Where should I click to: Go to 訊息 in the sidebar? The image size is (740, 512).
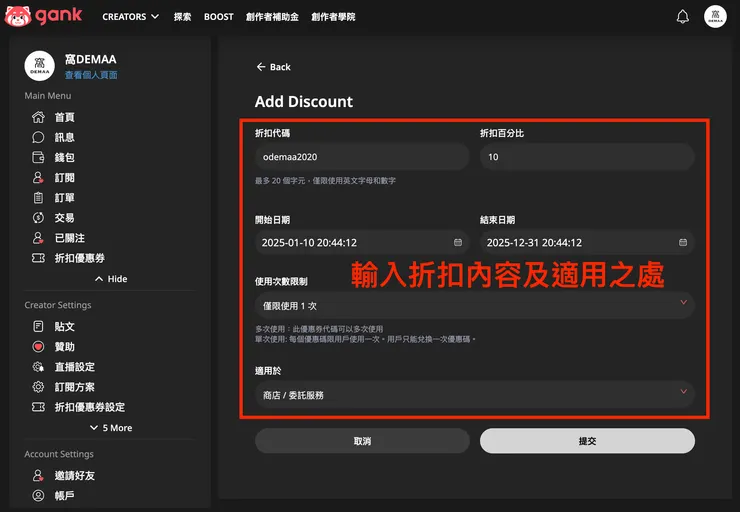click(65, 137)
